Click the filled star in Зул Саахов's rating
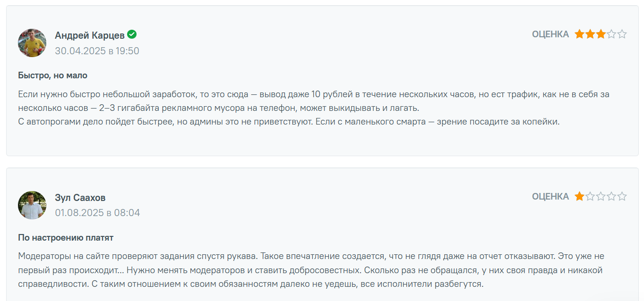 pos(579,196)
